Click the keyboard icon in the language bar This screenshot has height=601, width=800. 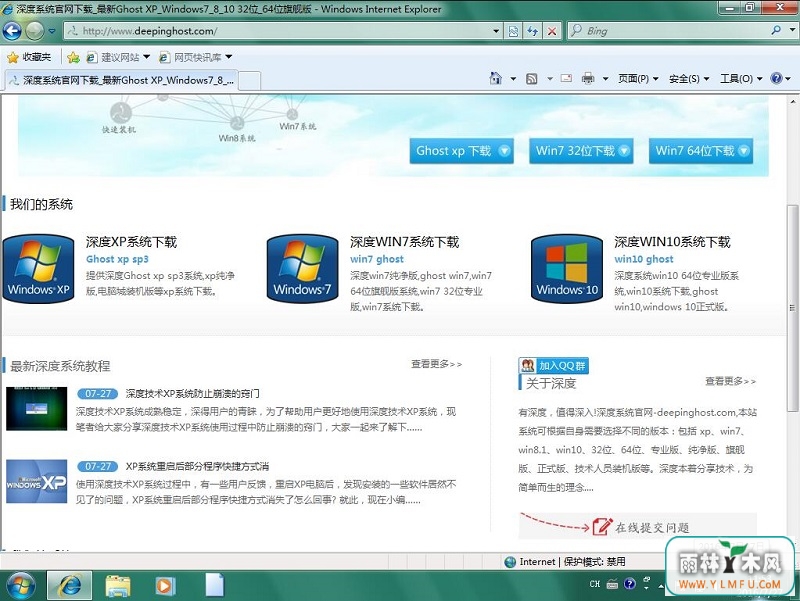612,584
